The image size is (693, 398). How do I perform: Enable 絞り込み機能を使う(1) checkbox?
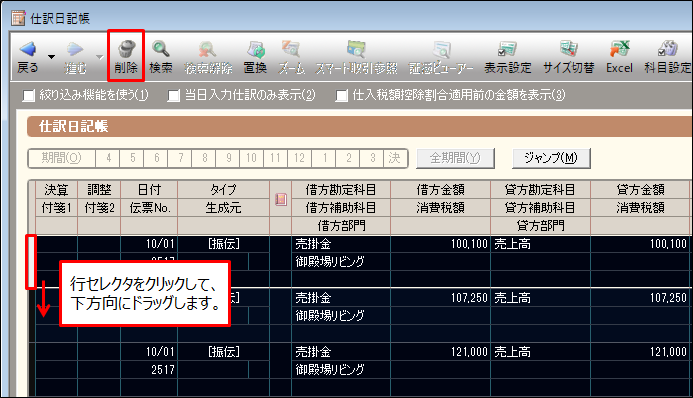[28, 95]
